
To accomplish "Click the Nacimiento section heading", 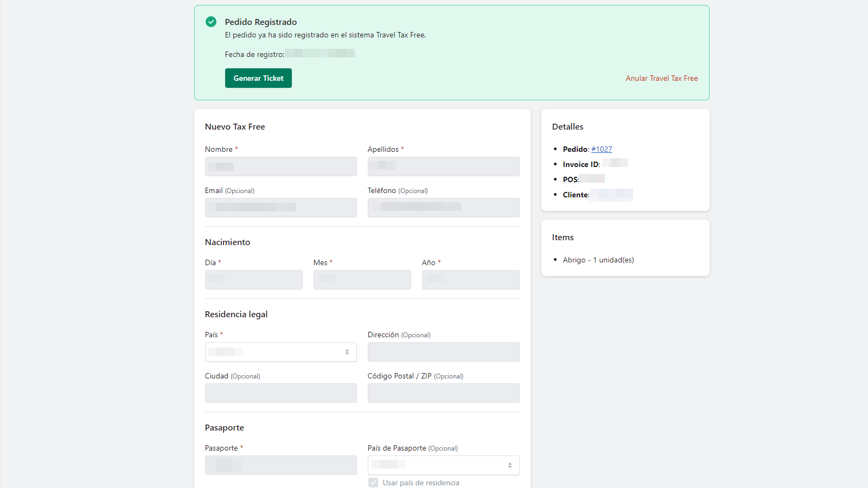I will (228, 242).
